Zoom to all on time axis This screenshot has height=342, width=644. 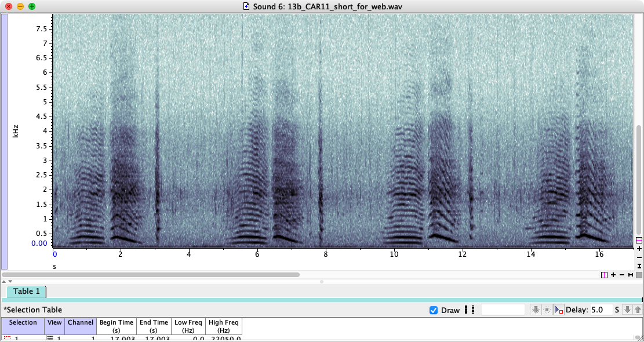[630, 275]
